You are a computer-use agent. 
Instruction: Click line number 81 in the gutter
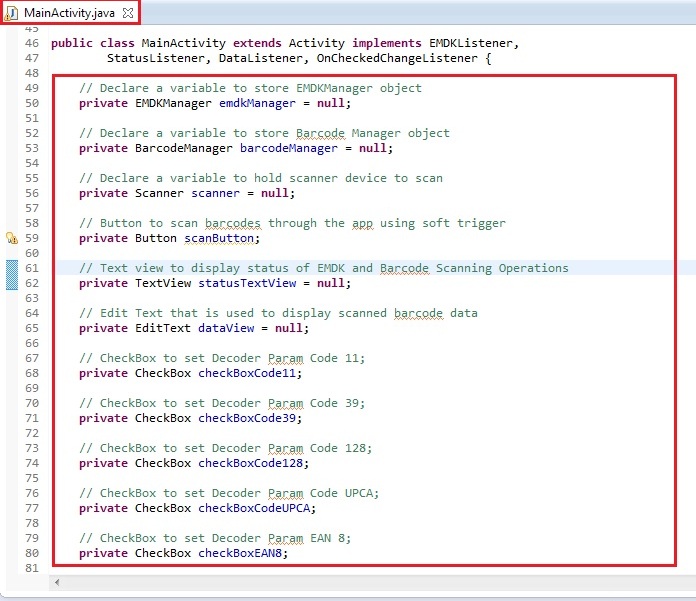(31, 568)
